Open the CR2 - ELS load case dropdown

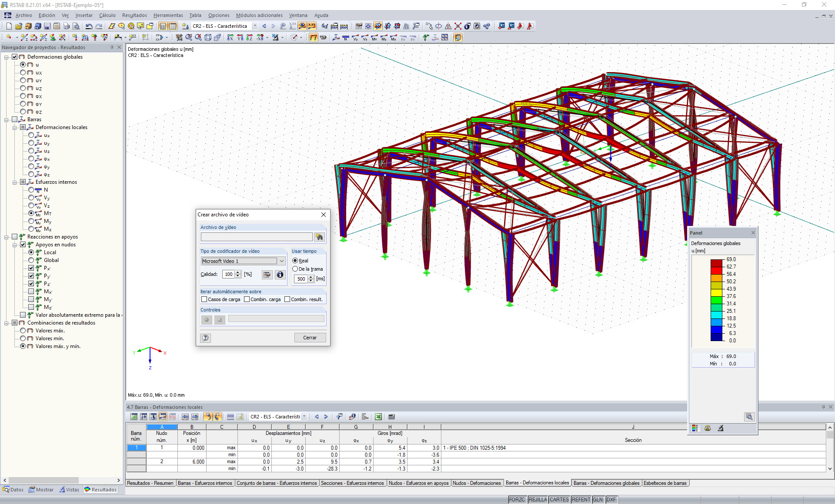pyautogui.click(x=255, y=26)
